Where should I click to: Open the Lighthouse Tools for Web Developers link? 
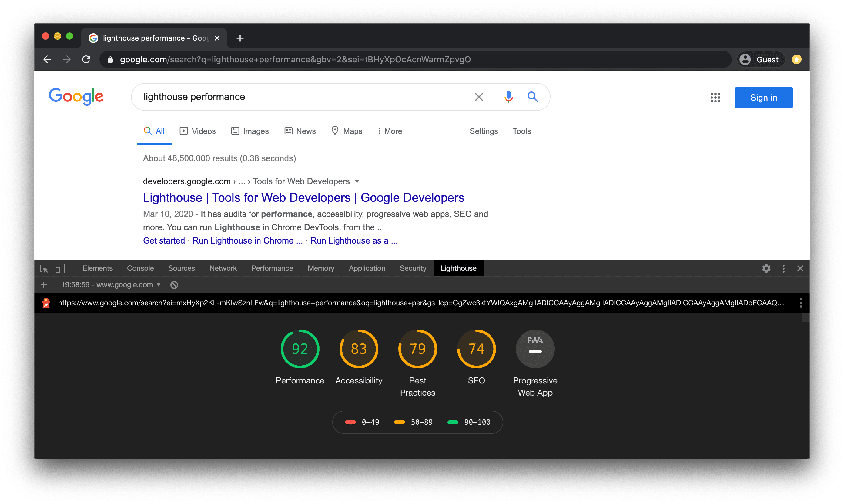[303, 198]
